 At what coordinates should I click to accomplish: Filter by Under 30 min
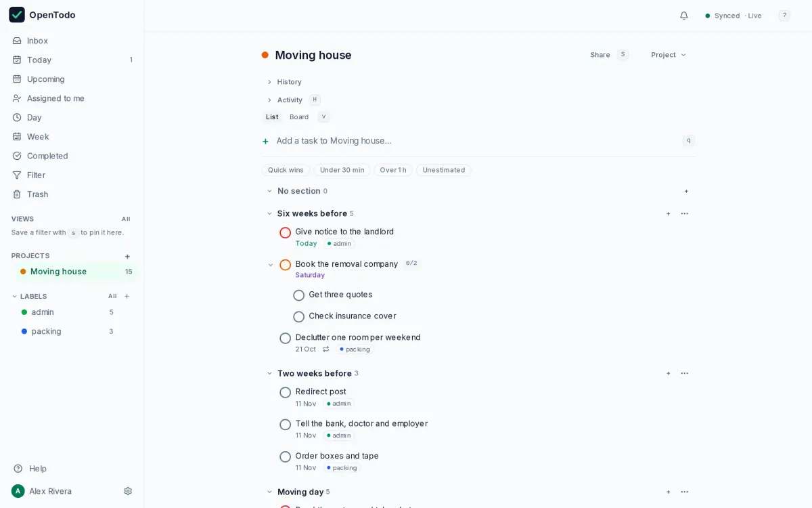point(342,170)
